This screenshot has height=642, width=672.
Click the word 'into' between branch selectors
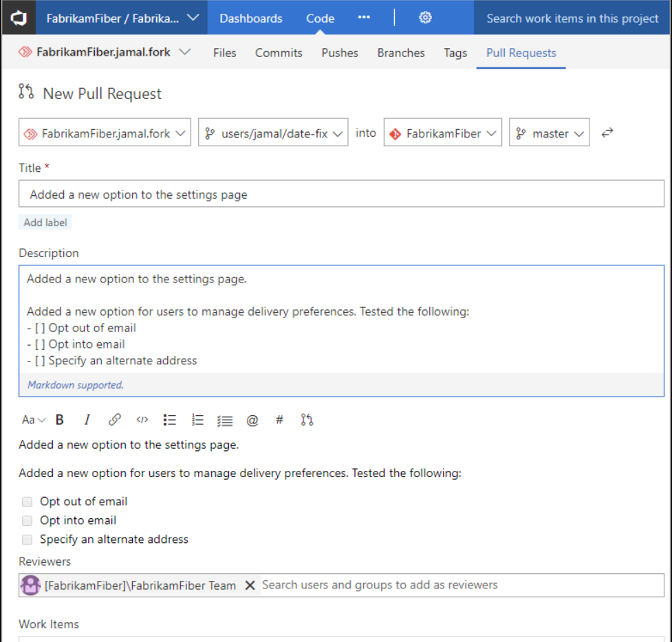point(365,133)
